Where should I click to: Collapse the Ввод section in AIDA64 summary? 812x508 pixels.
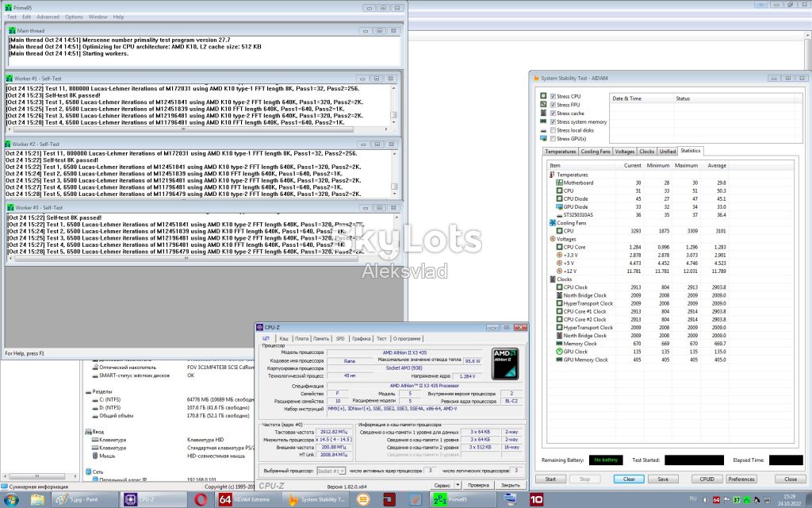pos(87,432)
